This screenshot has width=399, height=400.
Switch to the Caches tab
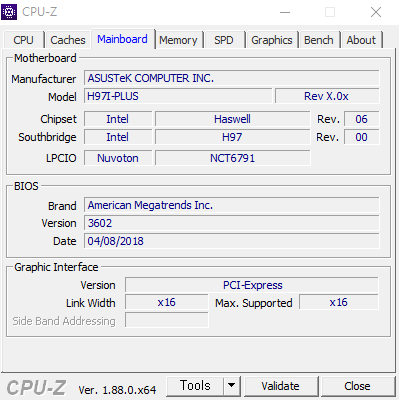68,40
